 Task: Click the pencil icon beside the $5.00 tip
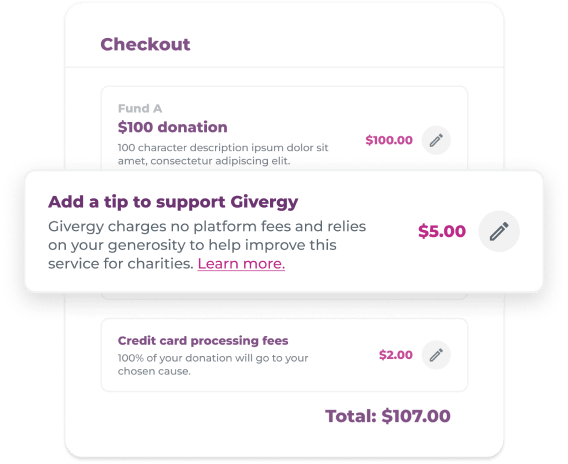pos(499,231)
